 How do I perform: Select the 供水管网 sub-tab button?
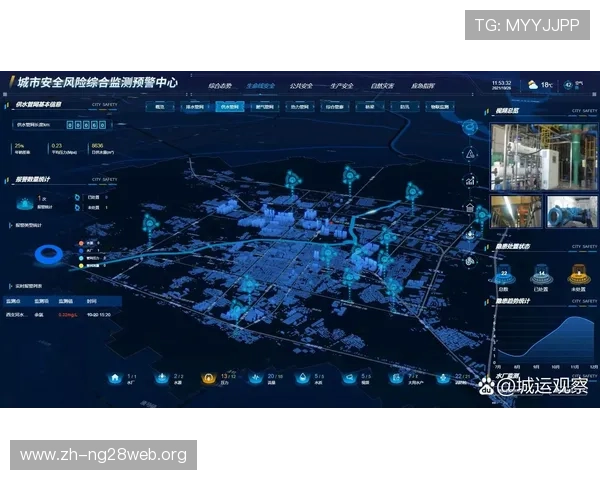coord(228,105)
